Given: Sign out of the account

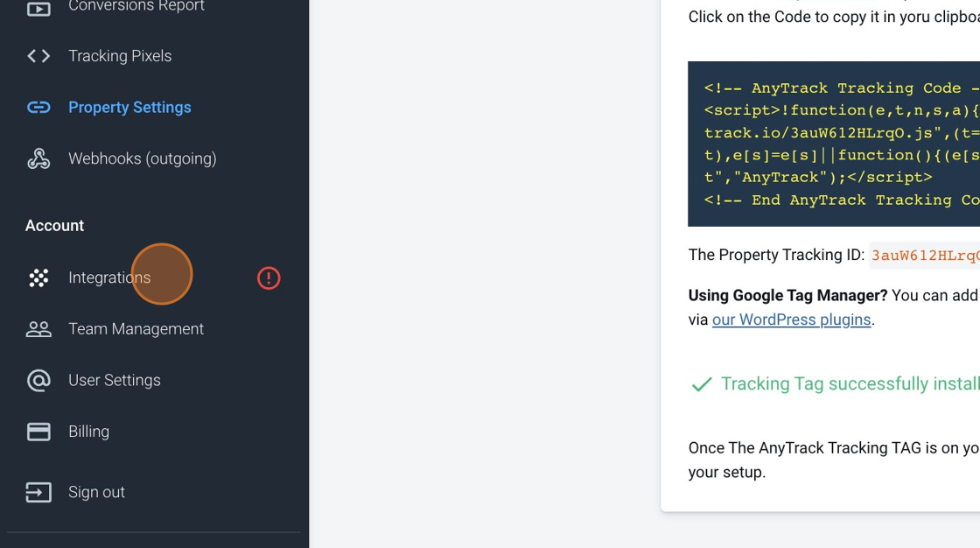Looking at the screenshot, I should coord(97,492).
